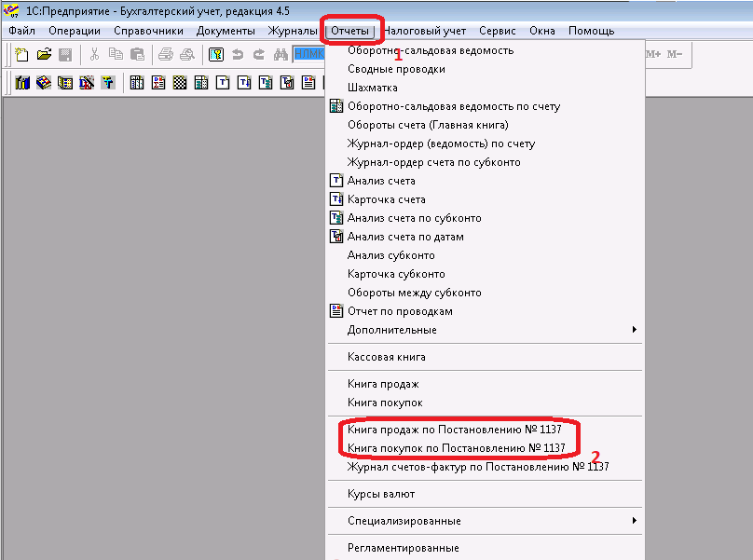Click the Open folder toolbar icon
This screenshot has height=560, width=753.
(44, 54)
